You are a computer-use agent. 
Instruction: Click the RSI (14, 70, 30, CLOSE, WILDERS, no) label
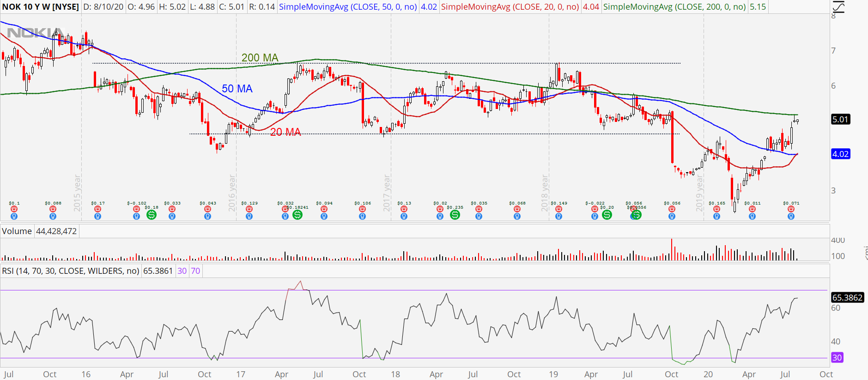pyautogui.click(x=71, y=271)
